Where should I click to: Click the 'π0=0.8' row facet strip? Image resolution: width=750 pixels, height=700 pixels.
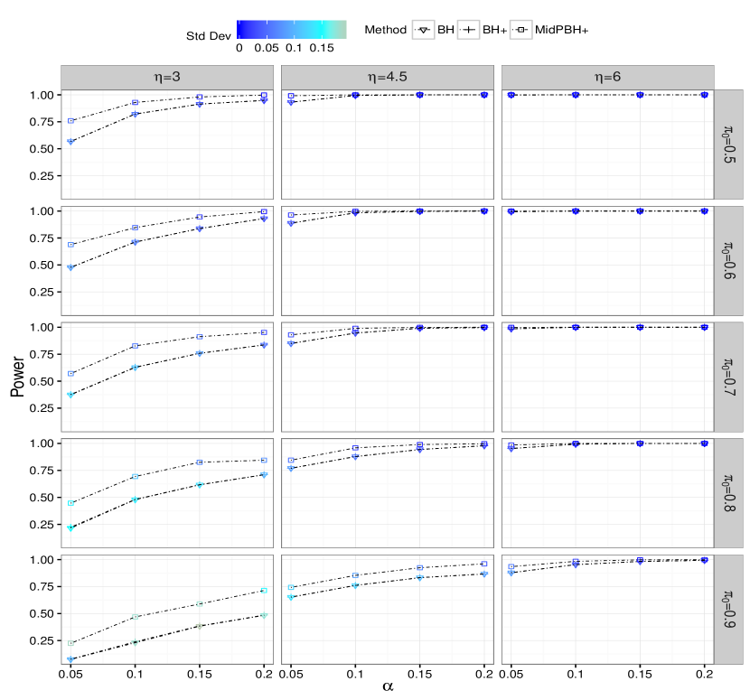tap(728, 493)
